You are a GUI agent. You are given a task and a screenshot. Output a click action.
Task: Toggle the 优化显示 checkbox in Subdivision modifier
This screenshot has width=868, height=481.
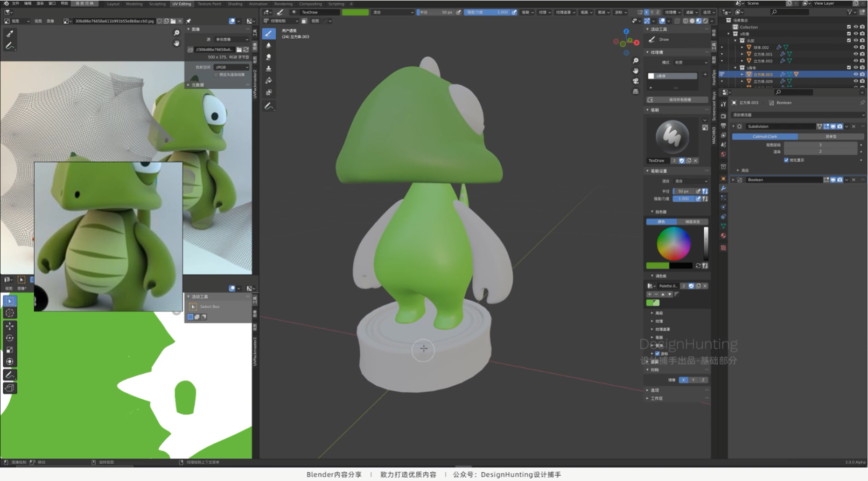(786, 160)
